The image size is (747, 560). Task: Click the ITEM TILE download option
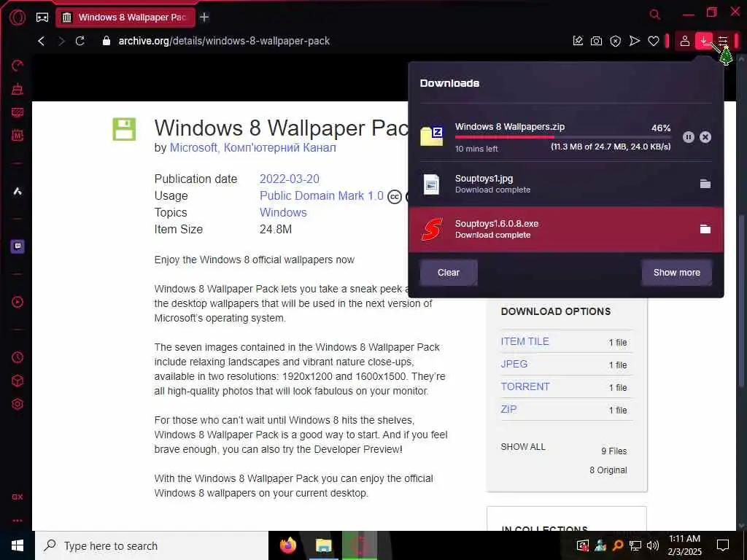coord(525,341)
